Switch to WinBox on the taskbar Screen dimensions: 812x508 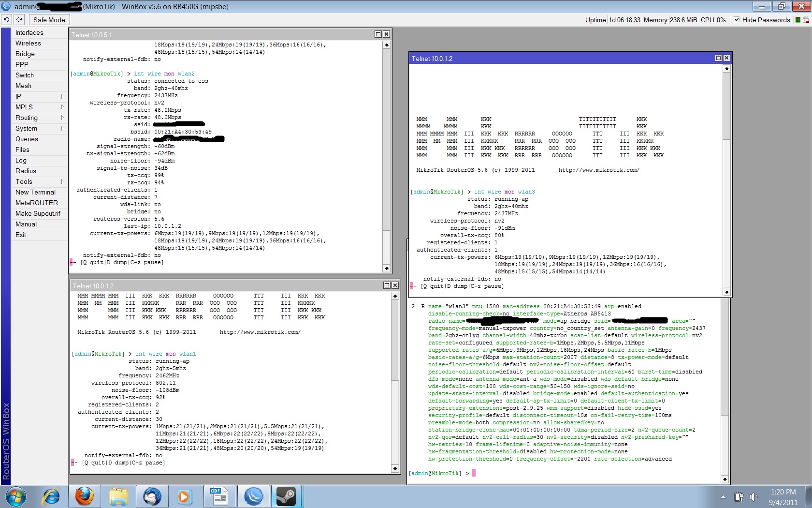click(254, 497)
